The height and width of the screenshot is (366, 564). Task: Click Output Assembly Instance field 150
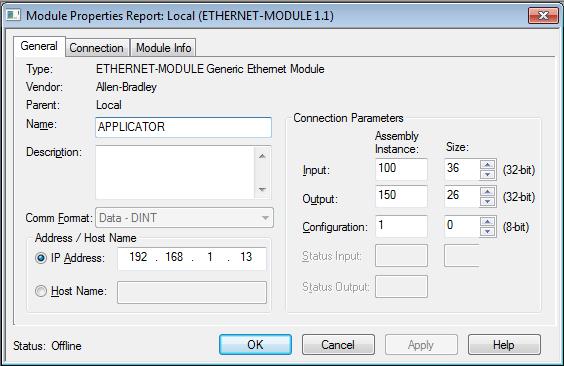tap(401, 196)
